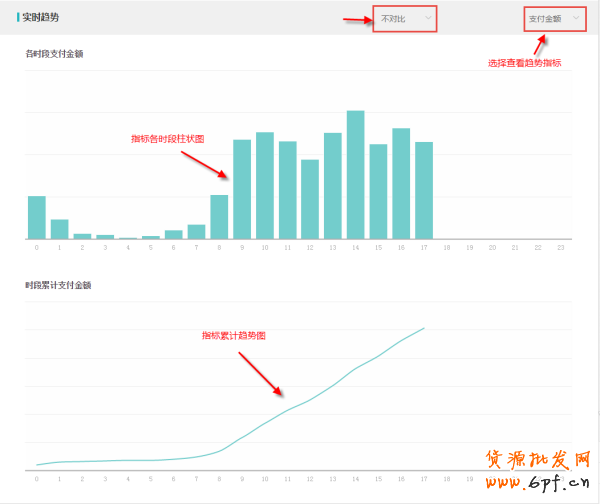Click the hour 10 bar in bar chart
Image resolution: width=600 pixels, height=504 pixels.
point(265,185)
